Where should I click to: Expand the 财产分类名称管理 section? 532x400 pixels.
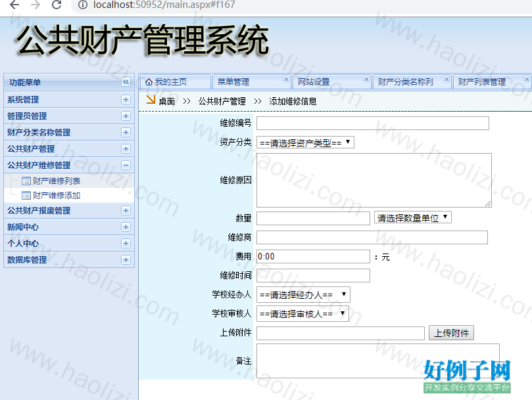pos(126,132)
